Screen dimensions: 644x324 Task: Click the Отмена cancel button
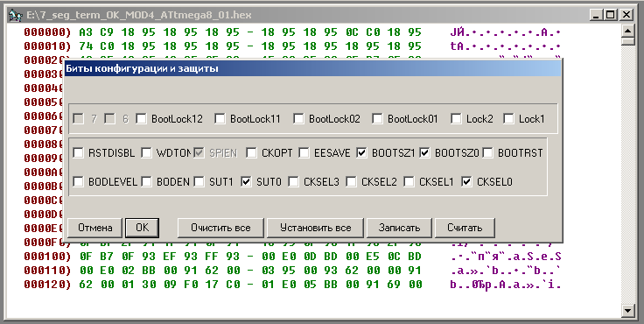pyautogui.click(x=94, y=228)
